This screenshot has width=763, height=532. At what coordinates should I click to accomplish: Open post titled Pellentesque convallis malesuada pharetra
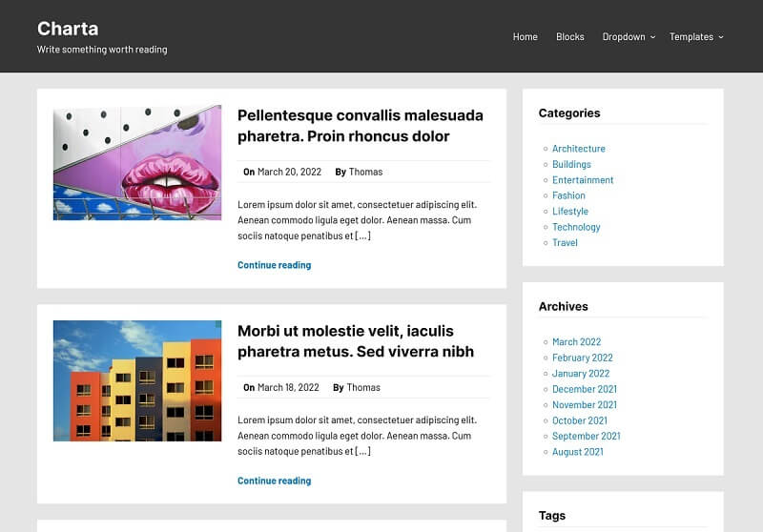361,126
